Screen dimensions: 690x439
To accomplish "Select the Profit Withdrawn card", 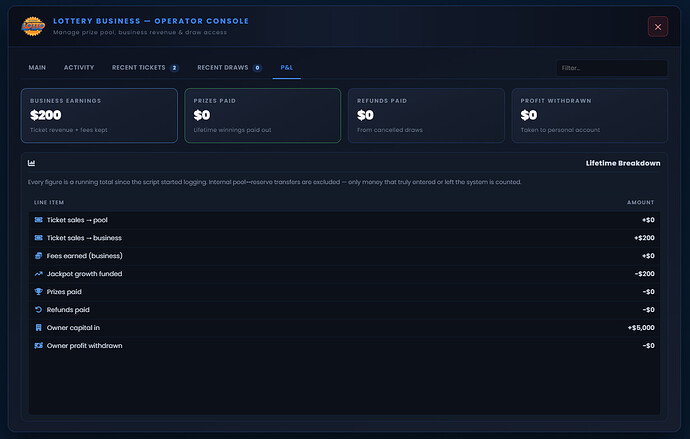I will (590, 115).
